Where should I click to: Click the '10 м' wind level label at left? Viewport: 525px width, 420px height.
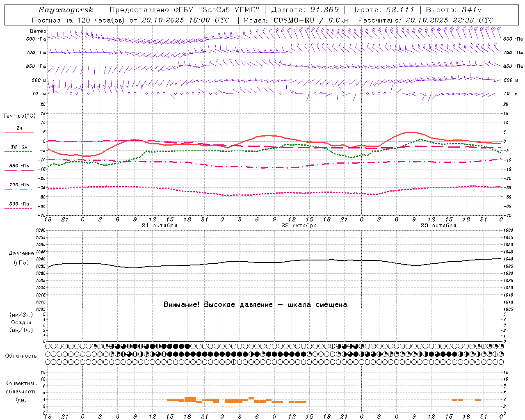39,94
